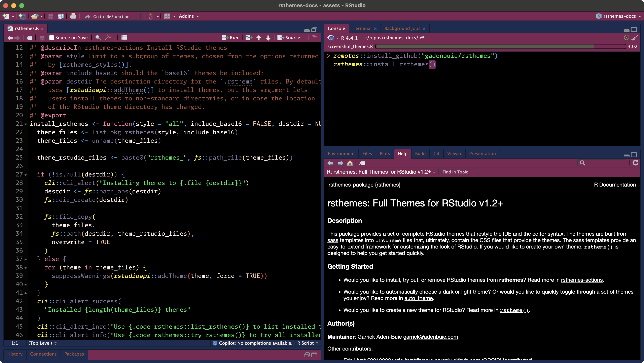The width and height of the screenshot is (644, 363).
Task: Clear console with broom icon
Action: pos(635,37)
